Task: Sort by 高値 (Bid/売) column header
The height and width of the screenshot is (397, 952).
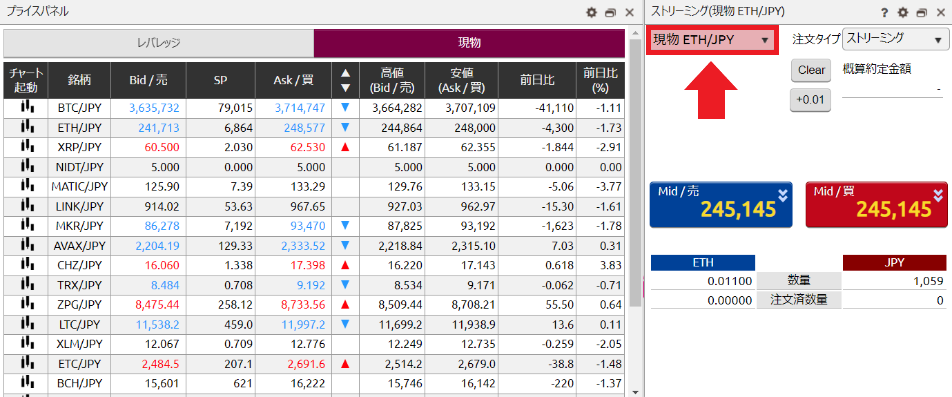Action: 393,81
